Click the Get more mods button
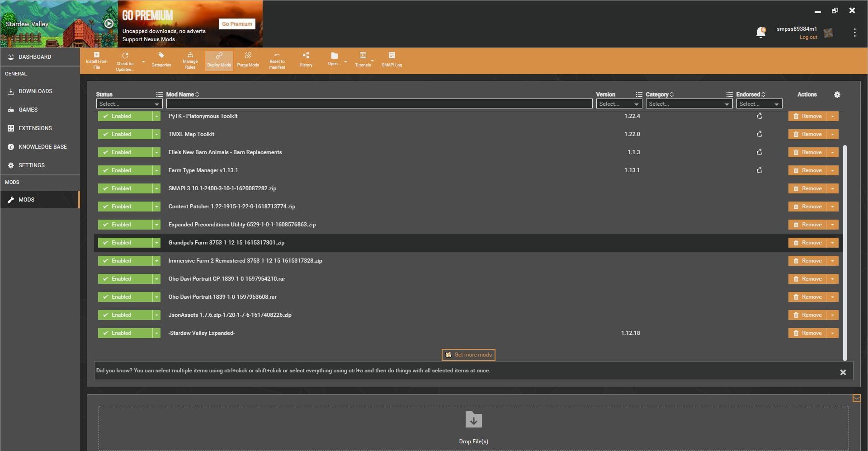 pyautogui.click(x=468, y=355)
